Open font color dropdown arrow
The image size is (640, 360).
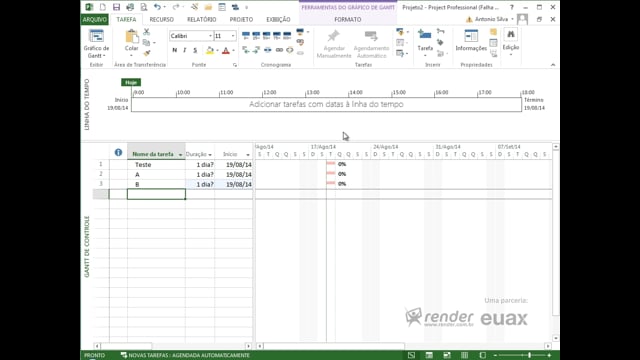pyautogui.click(x=233, y=51)
